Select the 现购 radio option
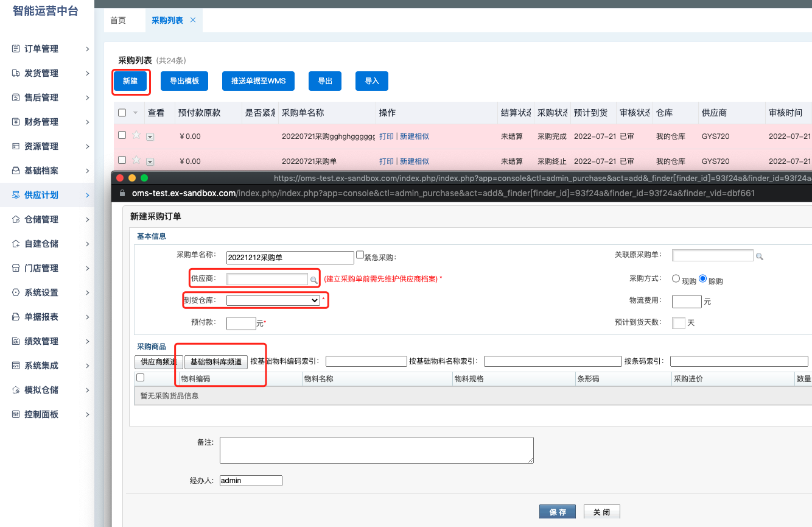 676,278
